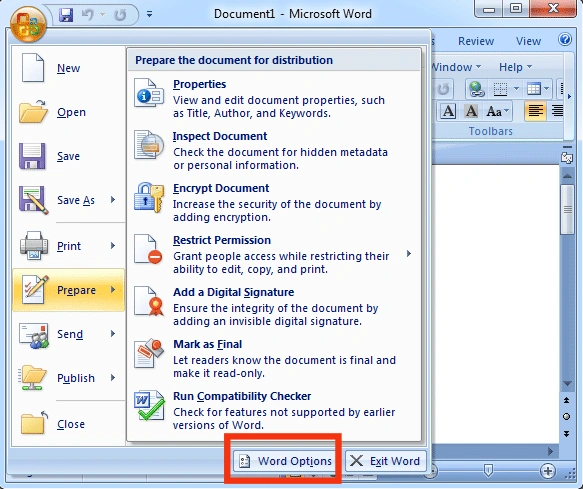The height and width of the screenshot is (489, 583).
Task: Open the Window dropdown menu
Action: (x=457, y=67)
